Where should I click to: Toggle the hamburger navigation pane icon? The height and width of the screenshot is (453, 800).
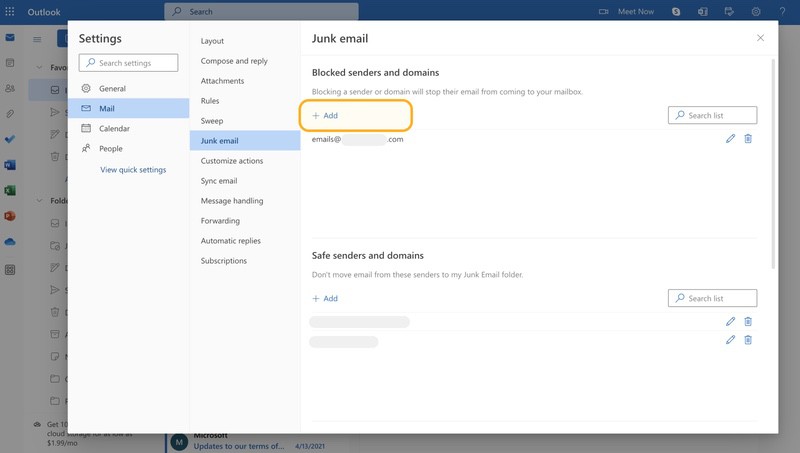click(x=37, y=39)
